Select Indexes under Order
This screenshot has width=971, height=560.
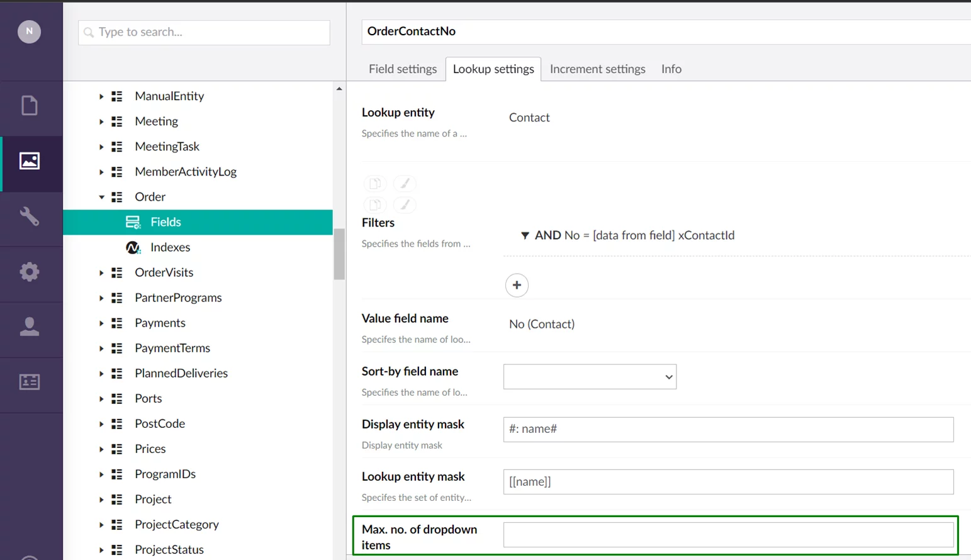tap(170, 247)
